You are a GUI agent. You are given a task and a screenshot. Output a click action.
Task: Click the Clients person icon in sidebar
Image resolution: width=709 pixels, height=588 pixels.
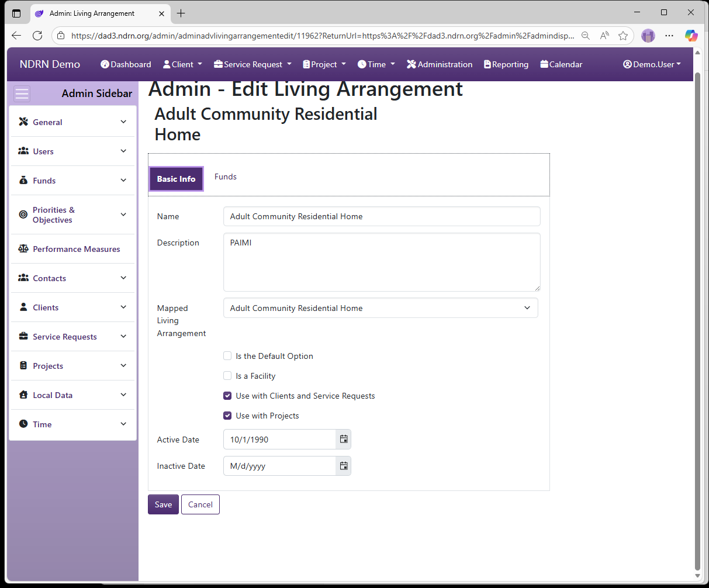click(23, 307)
